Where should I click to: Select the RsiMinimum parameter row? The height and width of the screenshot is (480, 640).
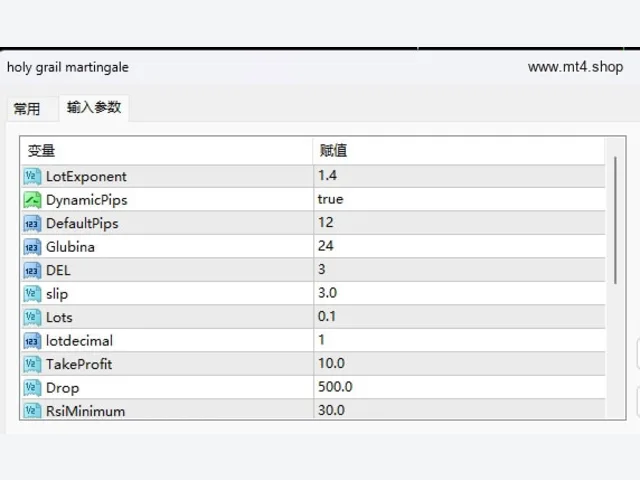(313, 409)
